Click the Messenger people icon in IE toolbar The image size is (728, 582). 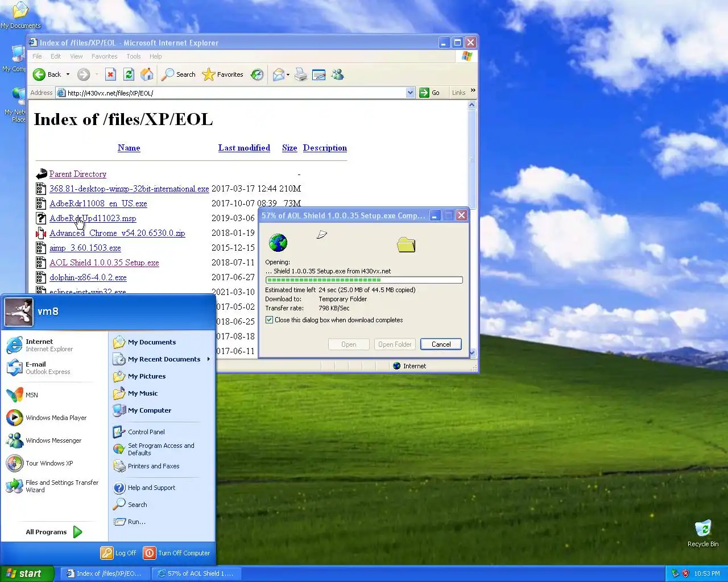coord(338,74)
